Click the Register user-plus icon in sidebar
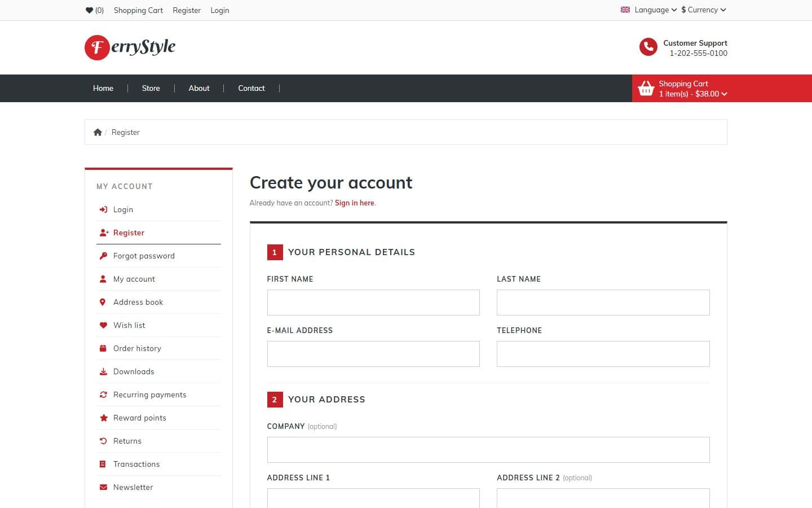Screen dimensions: 812x508 pyautogui.click(x=104, y=233)
